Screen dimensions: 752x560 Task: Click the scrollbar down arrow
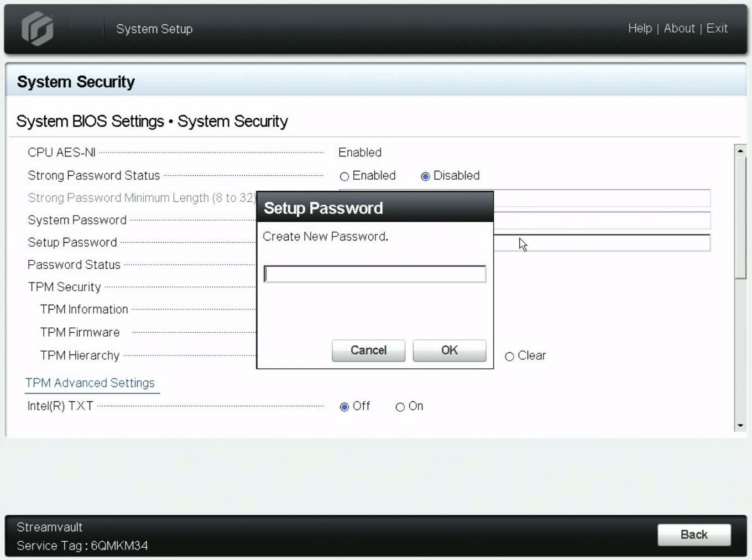tap(740, 425)
